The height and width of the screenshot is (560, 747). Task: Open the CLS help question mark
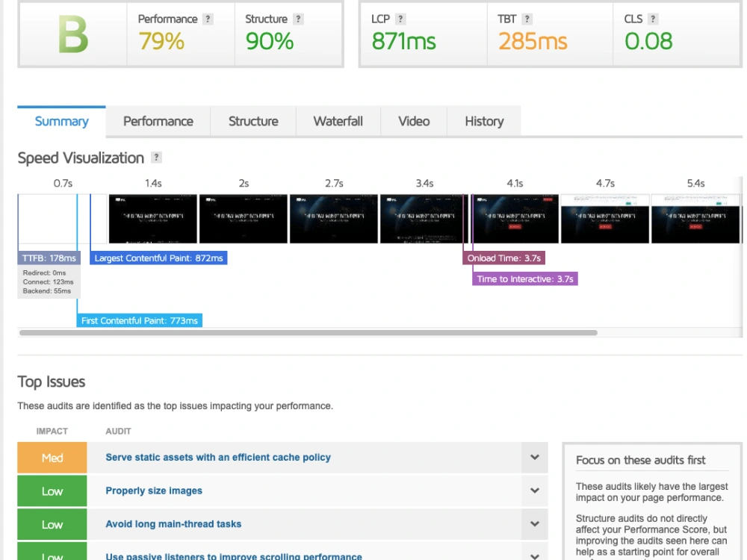click(x=653, y=19)
